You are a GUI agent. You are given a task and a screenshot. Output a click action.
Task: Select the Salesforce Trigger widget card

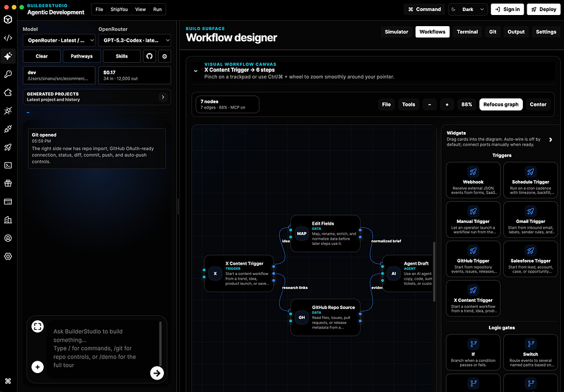click(x=531, y=259)
